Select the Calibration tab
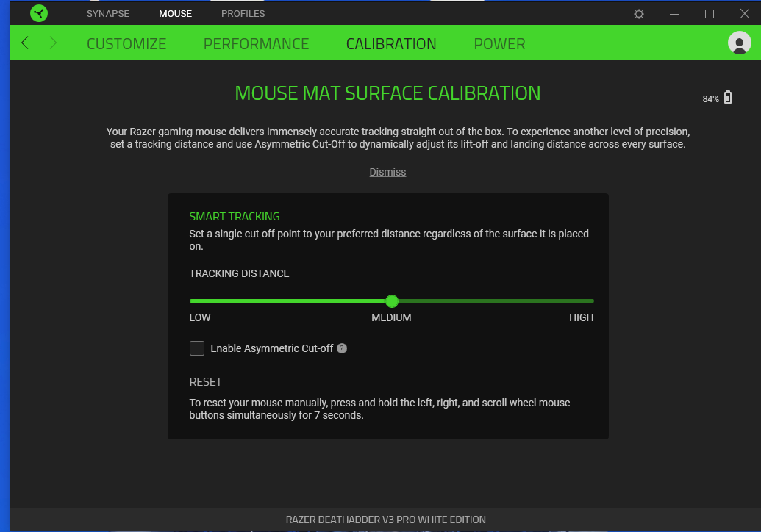This screenshot has height=532, width=761. point(390,44)
